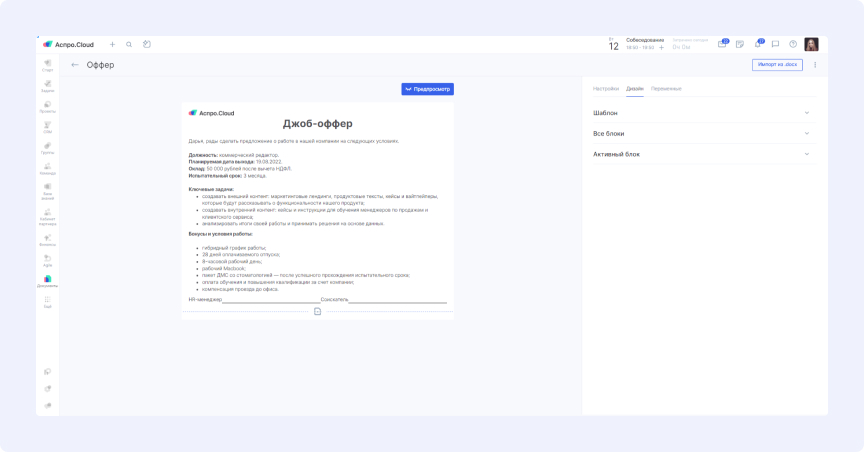Click the add block icon below the document
This screenshot has width=864, height=452.
point(317,311)
